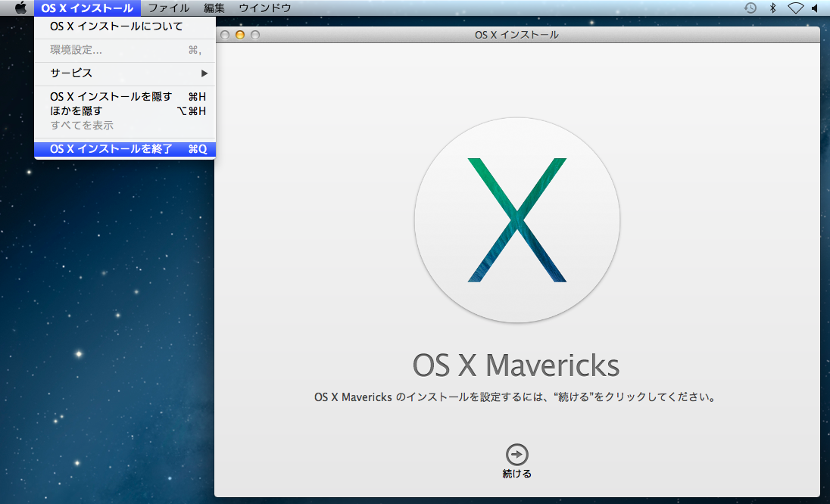Click the installation instruction sentence

click(515, 397)
